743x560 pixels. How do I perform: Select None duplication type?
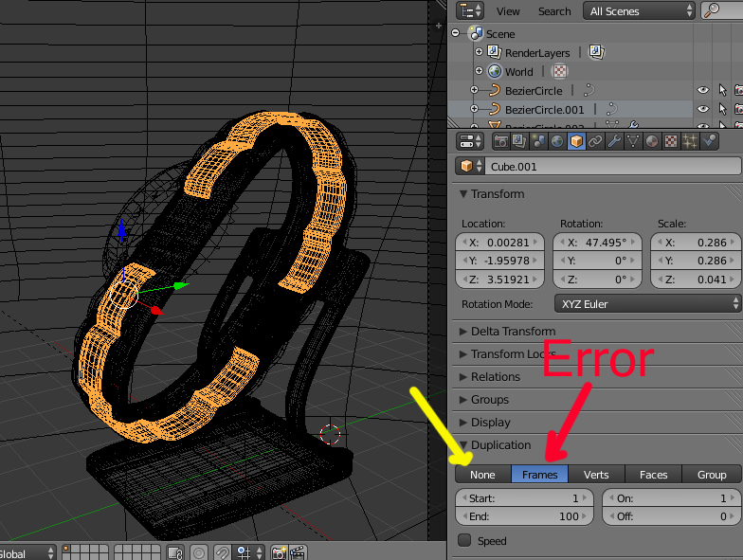(x=483, y=474)
